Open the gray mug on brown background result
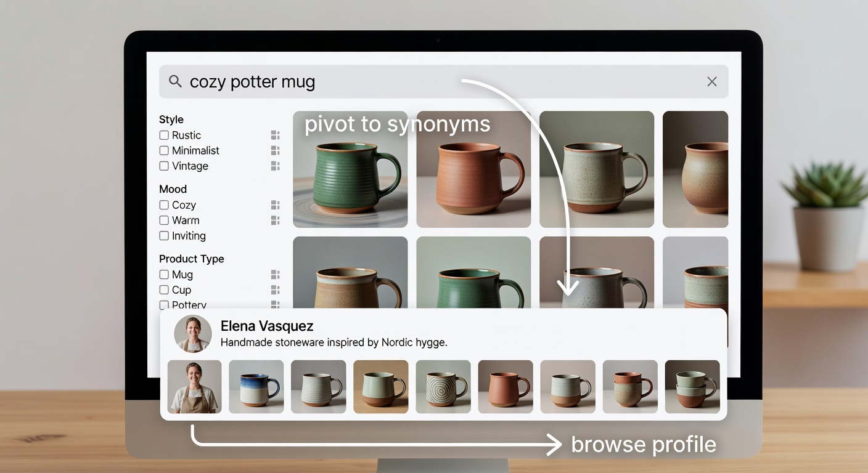Image resolution: width=868 pixels, height=473 pixels. point(597,272)
